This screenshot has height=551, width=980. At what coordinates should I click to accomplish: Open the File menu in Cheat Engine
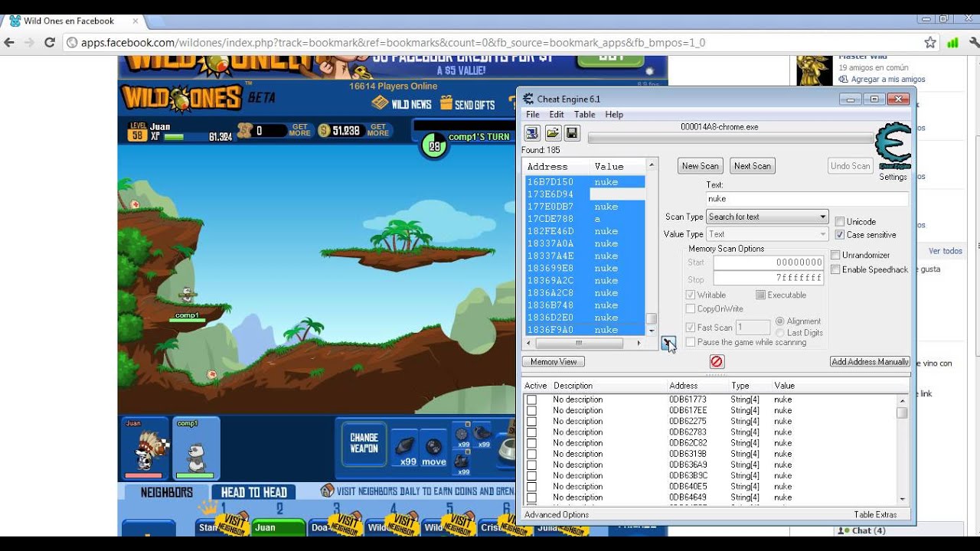[532, 115]
